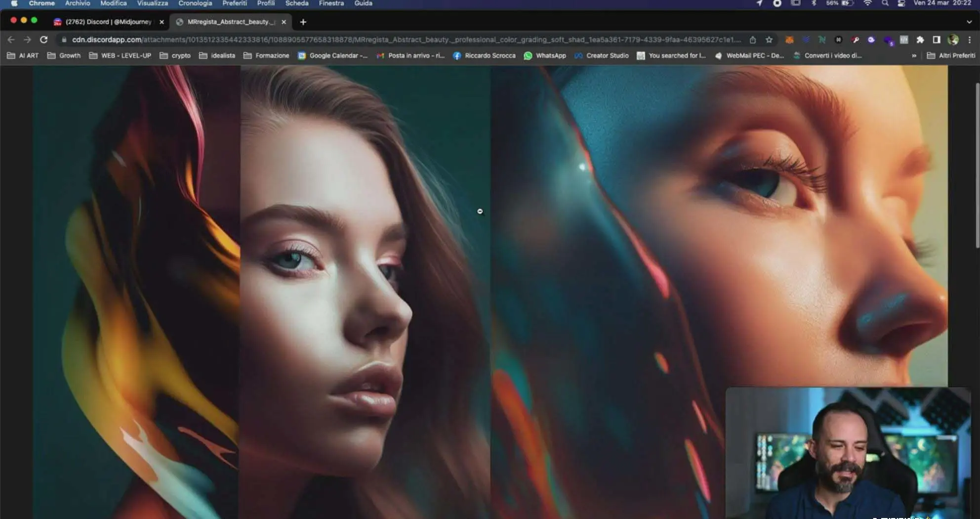This screenshot has width=980, height=519.
Task: View site info via lock icon
Action: click(64, 40)
